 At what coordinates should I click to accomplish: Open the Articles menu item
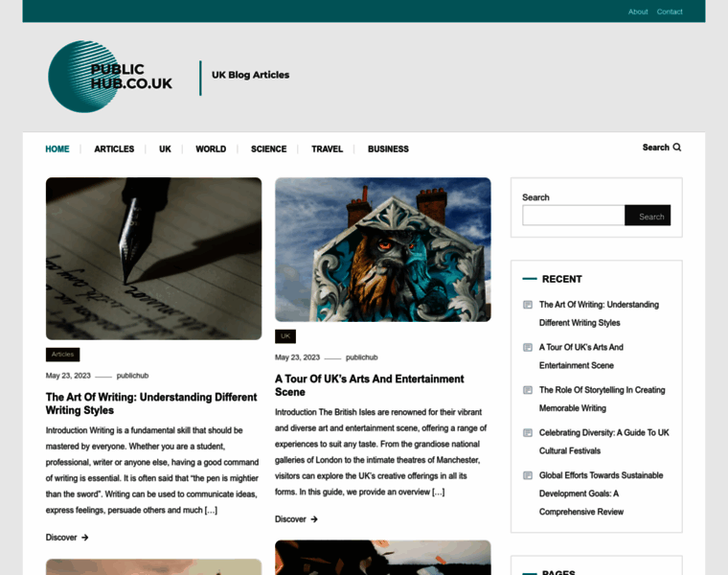coord(114,149)
